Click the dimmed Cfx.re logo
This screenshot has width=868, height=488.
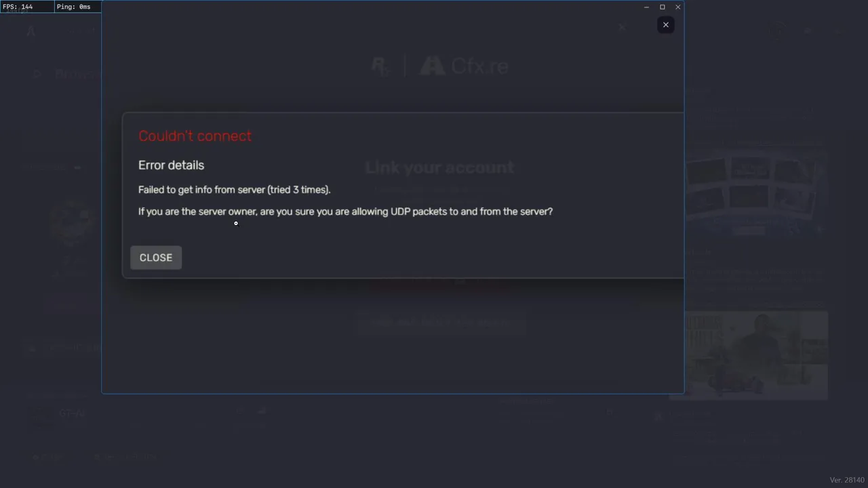click(x=465, y=66)
